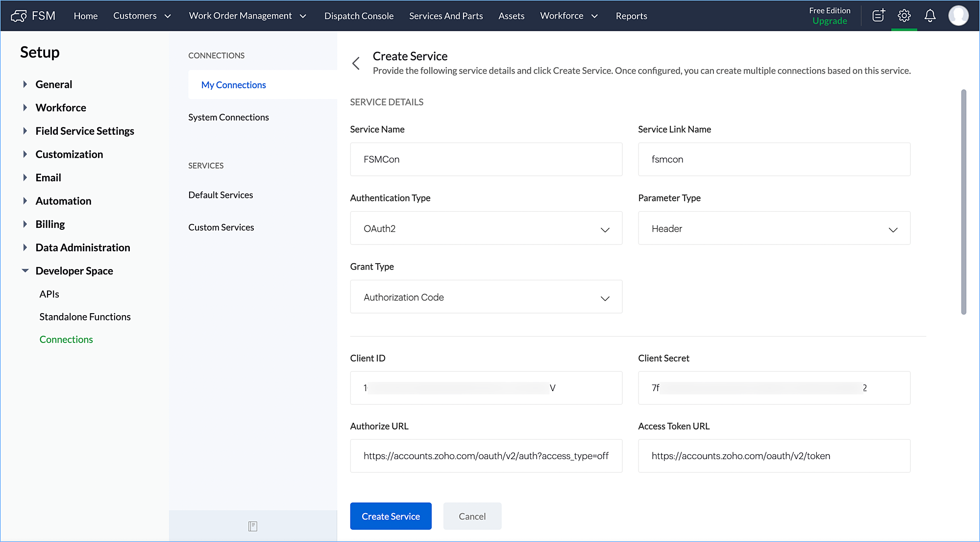Open the Authentication Type dropdown
The width and height of the screenshot is (980, 542).
point(486,228)
